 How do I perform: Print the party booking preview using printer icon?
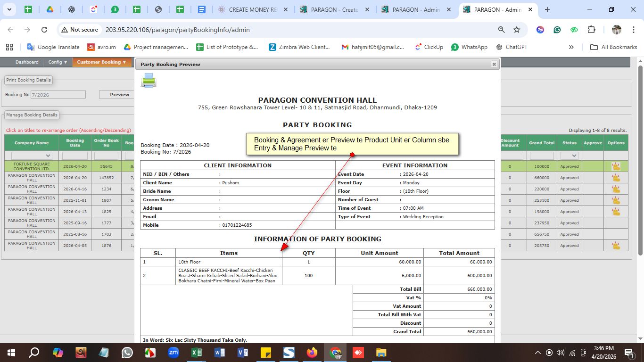[x=149, y=81]
